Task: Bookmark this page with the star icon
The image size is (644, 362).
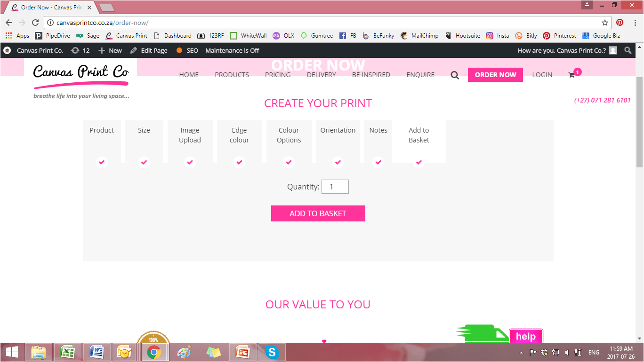Action: pos(605,23)
